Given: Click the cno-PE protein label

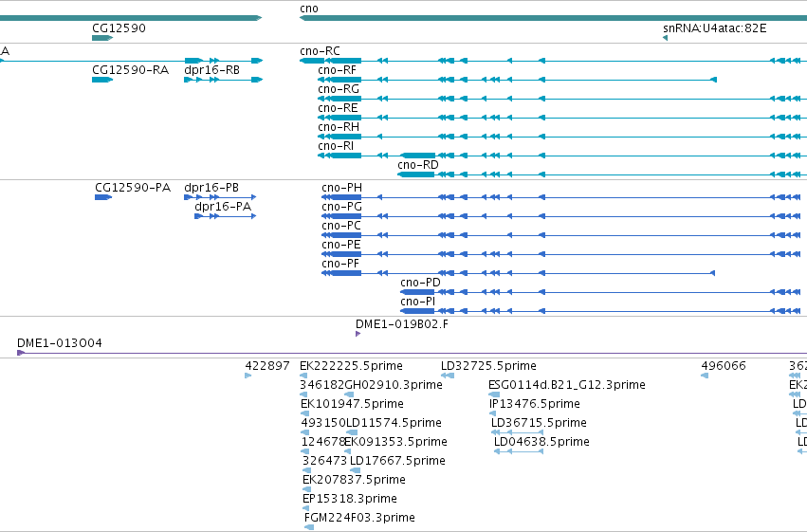Looking at the screenshot, I should [x=340, y=245].
